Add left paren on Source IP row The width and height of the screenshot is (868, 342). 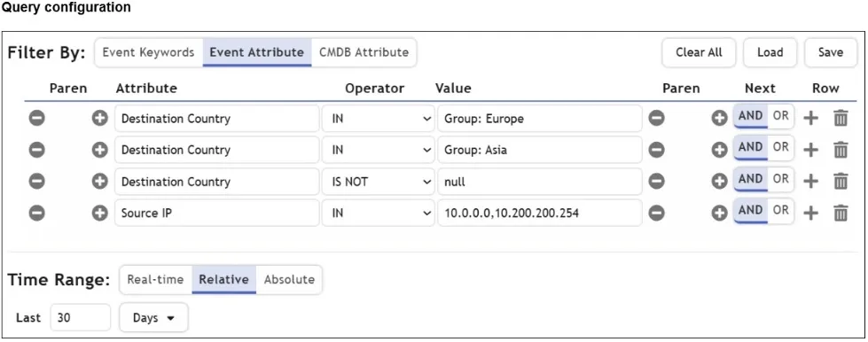[x=99, y=213]
